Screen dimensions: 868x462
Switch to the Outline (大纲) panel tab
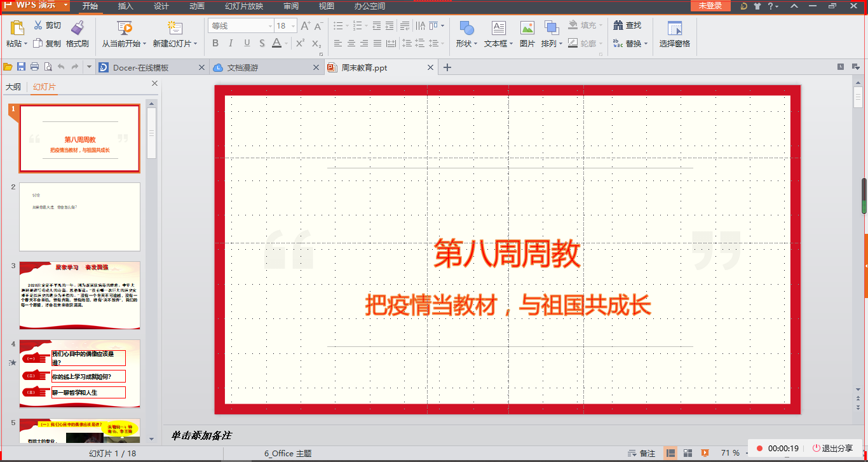[x=13, y=87]
